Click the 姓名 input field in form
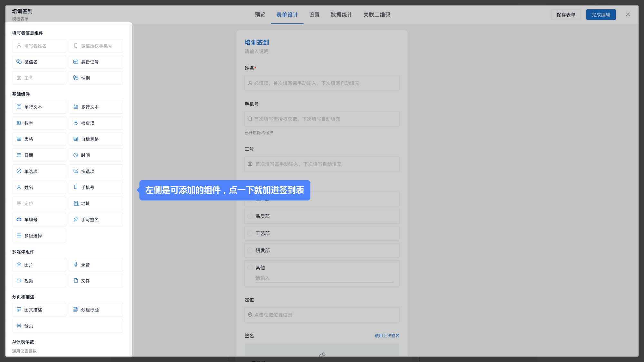The image size is (644, 362). 322,83
